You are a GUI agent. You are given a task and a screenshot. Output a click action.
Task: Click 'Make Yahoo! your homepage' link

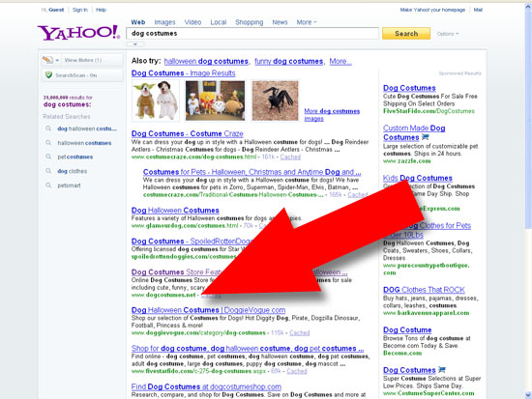coord(432,10)
